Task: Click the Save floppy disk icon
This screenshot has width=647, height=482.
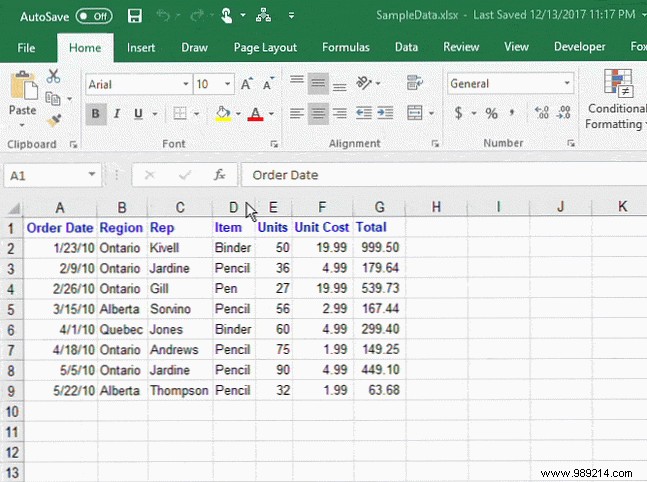Action: 135,16
